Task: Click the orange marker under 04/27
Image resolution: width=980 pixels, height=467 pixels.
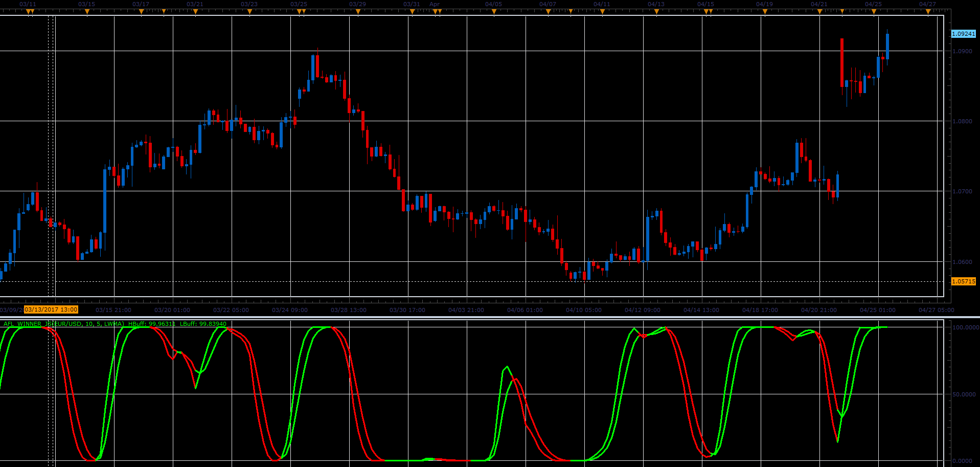Action: coord(928,11)
